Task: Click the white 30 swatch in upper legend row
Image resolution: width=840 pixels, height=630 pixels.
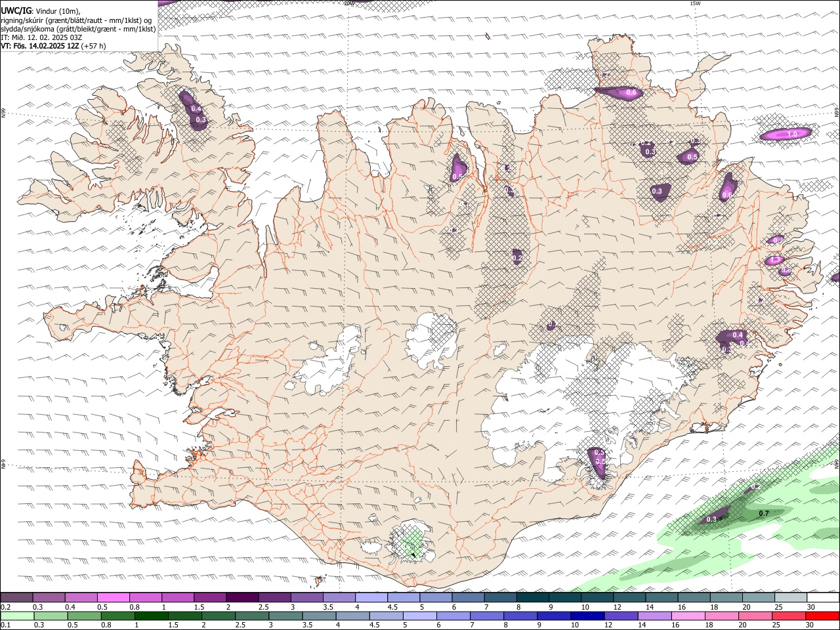Action: point(823,598)
